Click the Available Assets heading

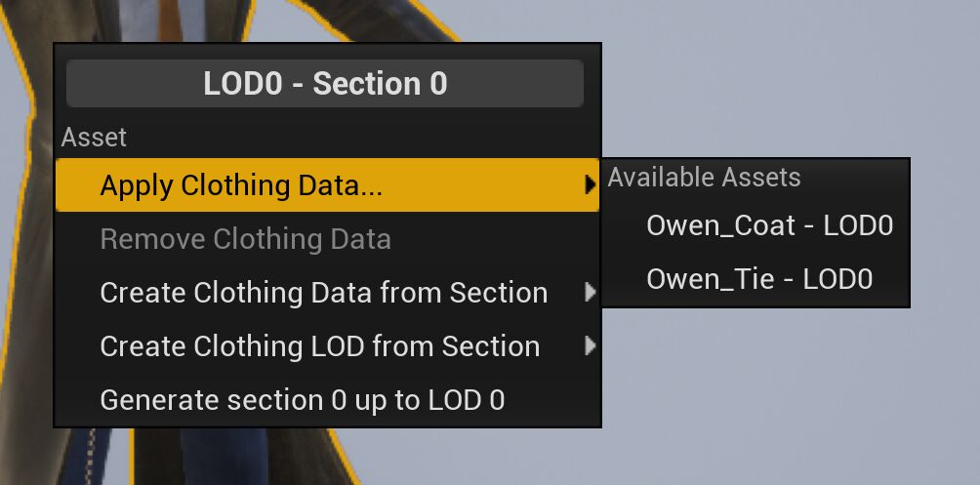[x=704, y=178]
